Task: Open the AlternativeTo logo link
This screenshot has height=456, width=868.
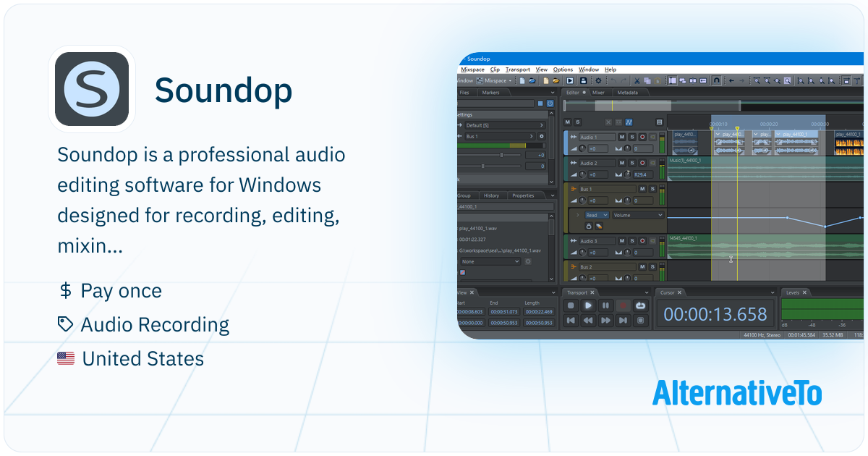Action: click(737, 392)
